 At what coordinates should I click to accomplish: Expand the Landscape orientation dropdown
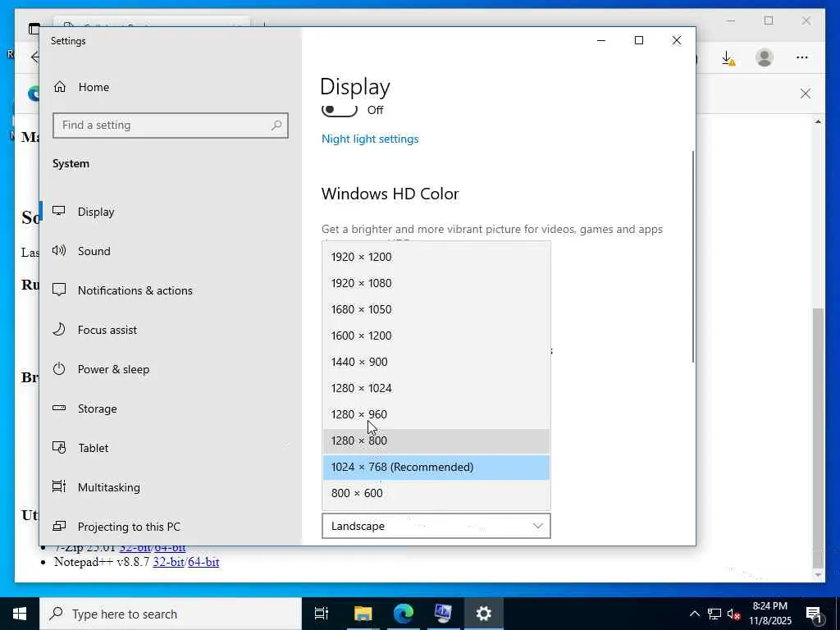tap(436, 526)
